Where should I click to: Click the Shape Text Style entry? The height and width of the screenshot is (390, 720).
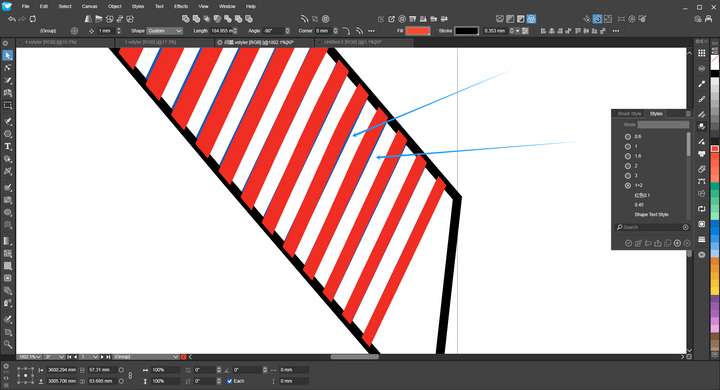(x=651, y=215)
